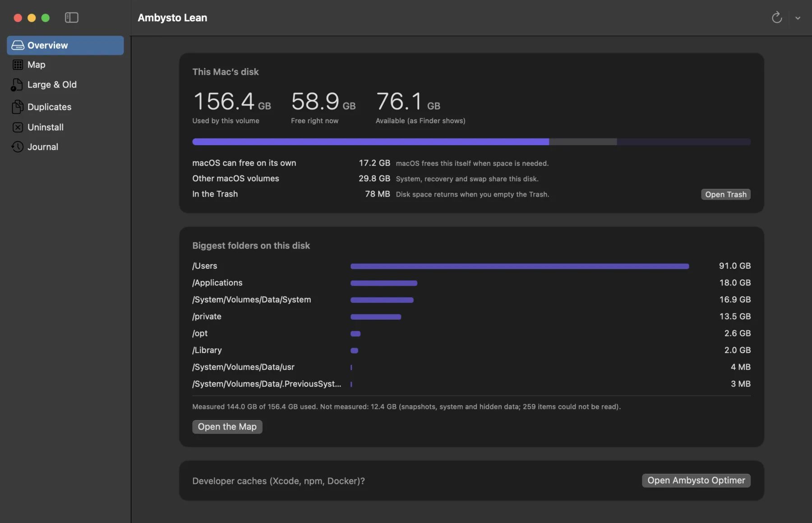The image size is (812, 523).
Task: Open the toolbar chevron dropdown
Action: click(x=798, y=18)
